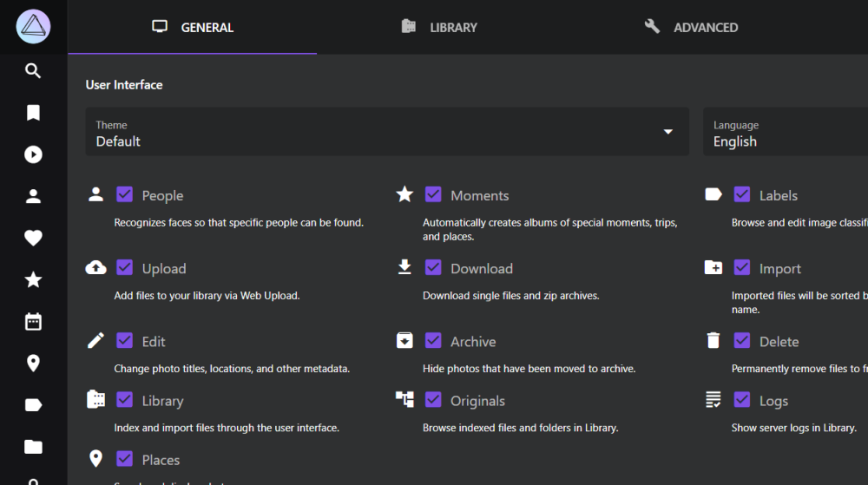The height and width of the screenshot is (485, 868).
Task: Open People via sidebar person icon
Action: 33,196
